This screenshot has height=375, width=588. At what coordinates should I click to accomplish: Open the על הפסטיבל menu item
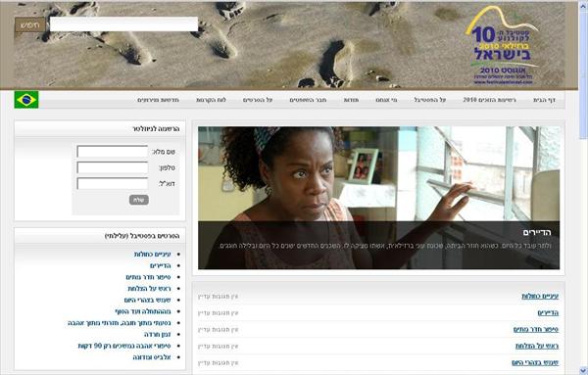tap(430, 100)
